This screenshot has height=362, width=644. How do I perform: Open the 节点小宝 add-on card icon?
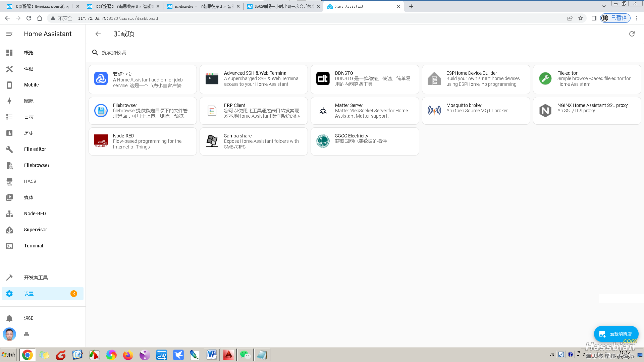(x=101, y=79)
